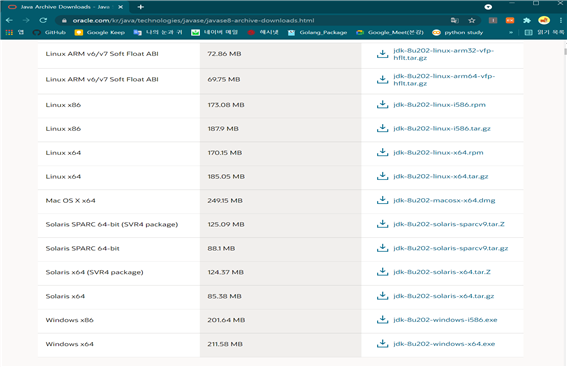Open the reading list button

[x=544, y=33]
